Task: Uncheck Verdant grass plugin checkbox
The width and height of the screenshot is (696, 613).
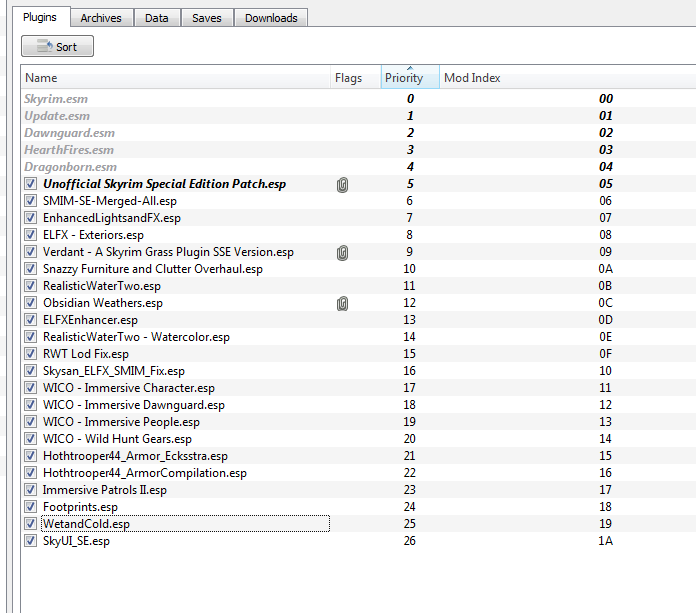Action: [x=30, y=252]
